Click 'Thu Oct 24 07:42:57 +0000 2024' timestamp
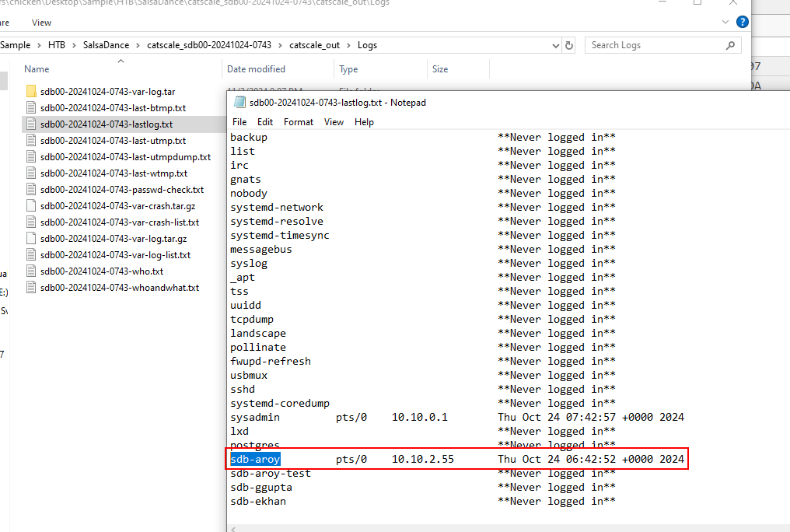Screen dimensions: 790x532 [591, 417]
